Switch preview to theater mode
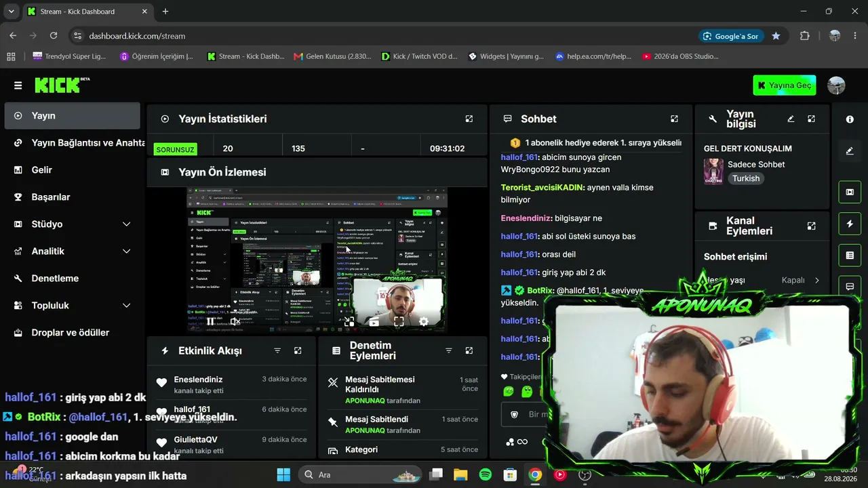Viewport: 868px width, 488px height. pos(374,322)
